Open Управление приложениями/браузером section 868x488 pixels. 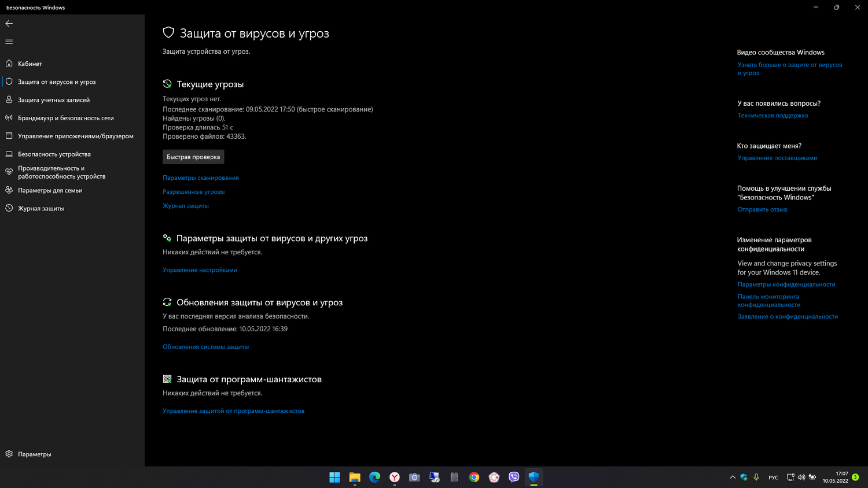[75, 136]
